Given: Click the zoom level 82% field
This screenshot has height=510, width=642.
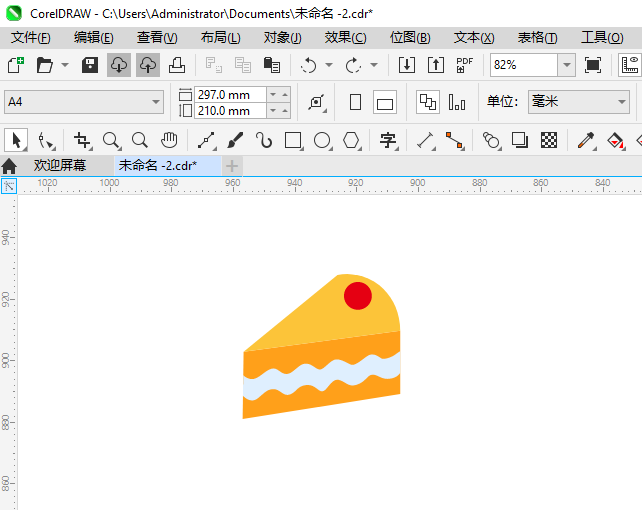Looking at the screenshot, I should coord(524,65).
